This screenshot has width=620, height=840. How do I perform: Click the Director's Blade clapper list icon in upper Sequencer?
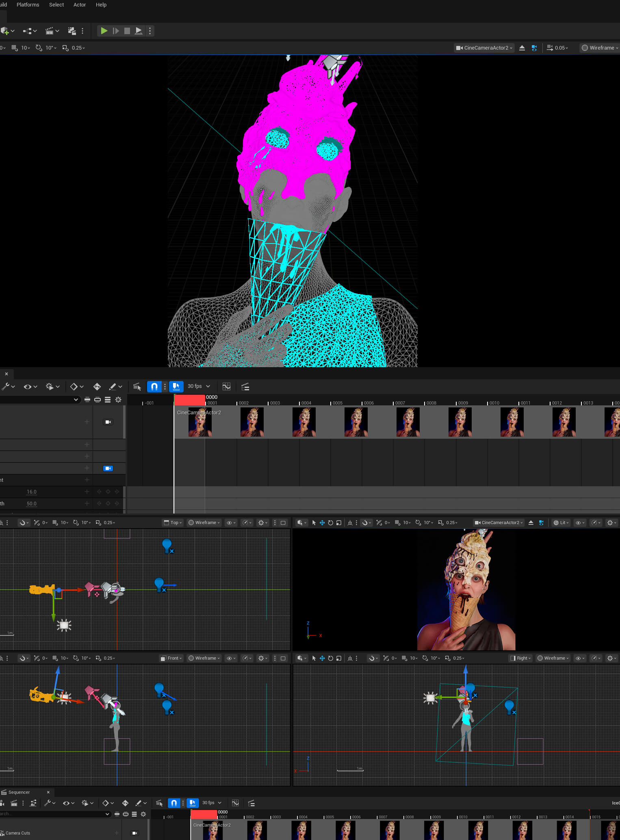(x=245, y=387)
